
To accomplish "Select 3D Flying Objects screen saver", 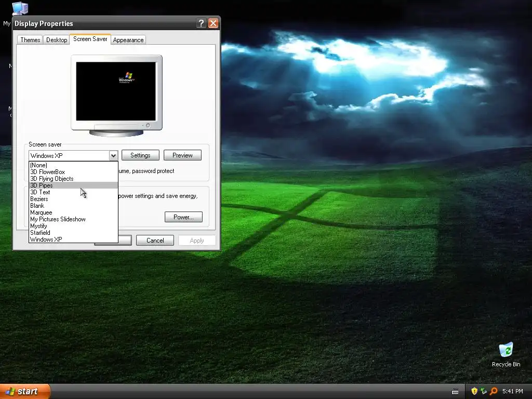I will [73, 179].
